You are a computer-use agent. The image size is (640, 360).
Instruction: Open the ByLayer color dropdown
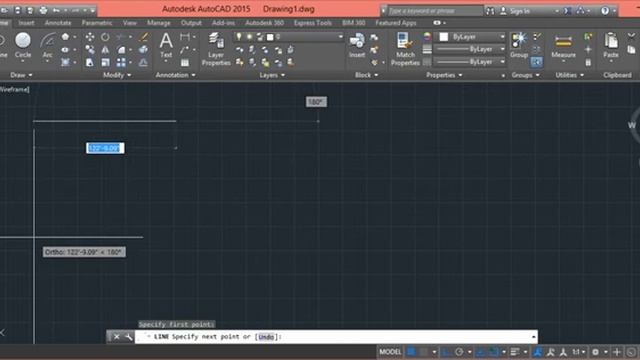(502, 37)
